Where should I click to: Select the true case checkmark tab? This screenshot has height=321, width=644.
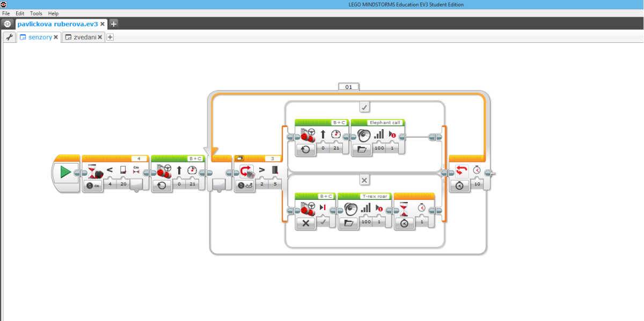pos(364,108)
